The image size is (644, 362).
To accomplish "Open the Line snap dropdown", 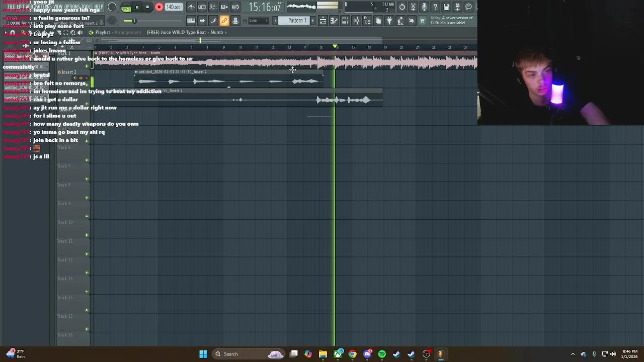I will click(258, 21).
